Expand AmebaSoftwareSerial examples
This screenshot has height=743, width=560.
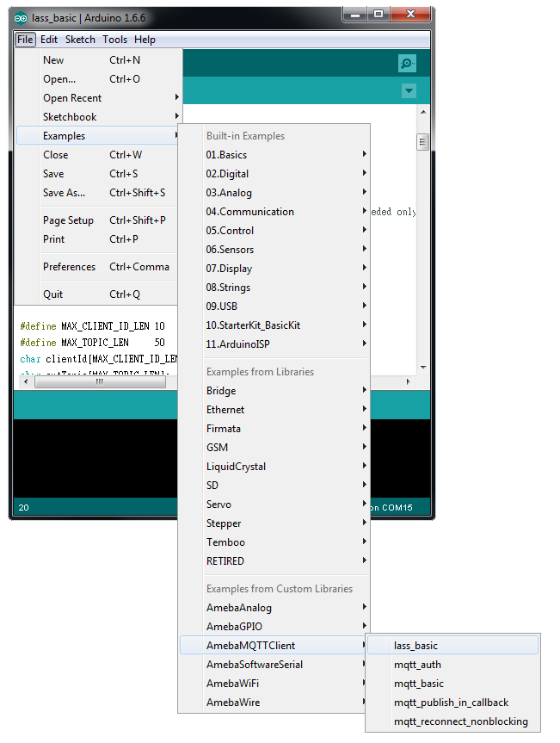pyautogui.click(x=274, y=665)
